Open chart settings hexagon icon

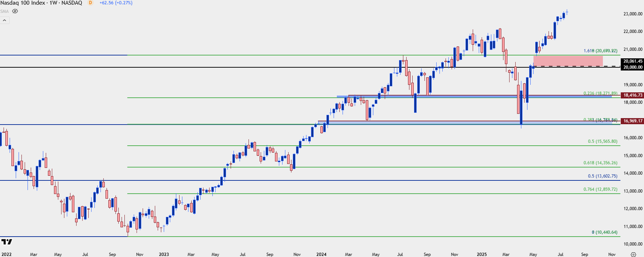tap(633, 254)
